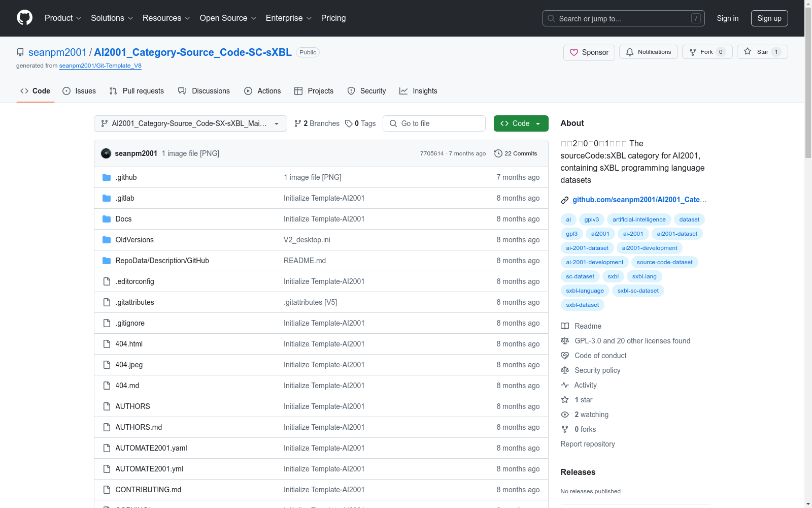Select the Code tab
This screenshot has width=812, height=508.
click(36, 91)
